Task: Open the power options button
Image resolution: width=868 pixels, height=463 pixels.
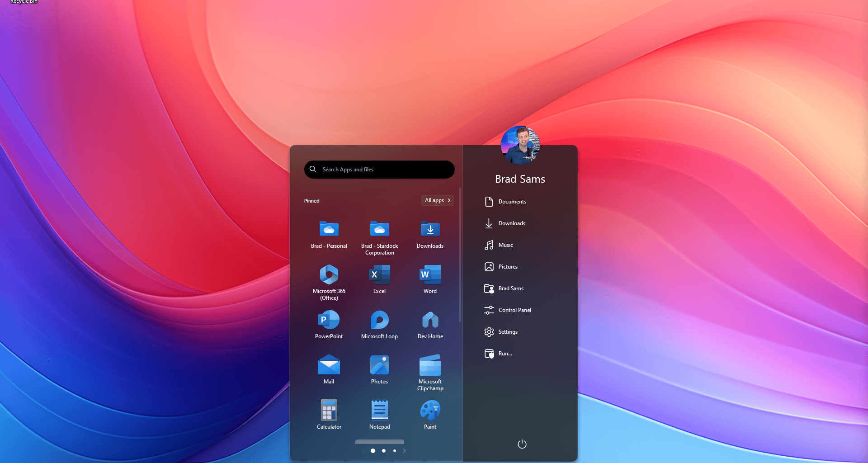Action: click(522, 444)
